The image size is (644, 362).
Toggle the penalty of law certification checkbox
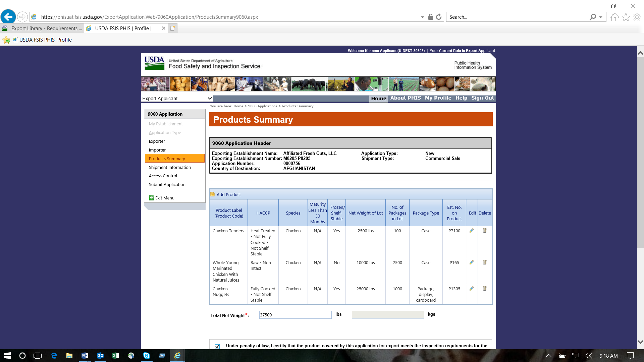pyautogui.click(x=217, y=346)
